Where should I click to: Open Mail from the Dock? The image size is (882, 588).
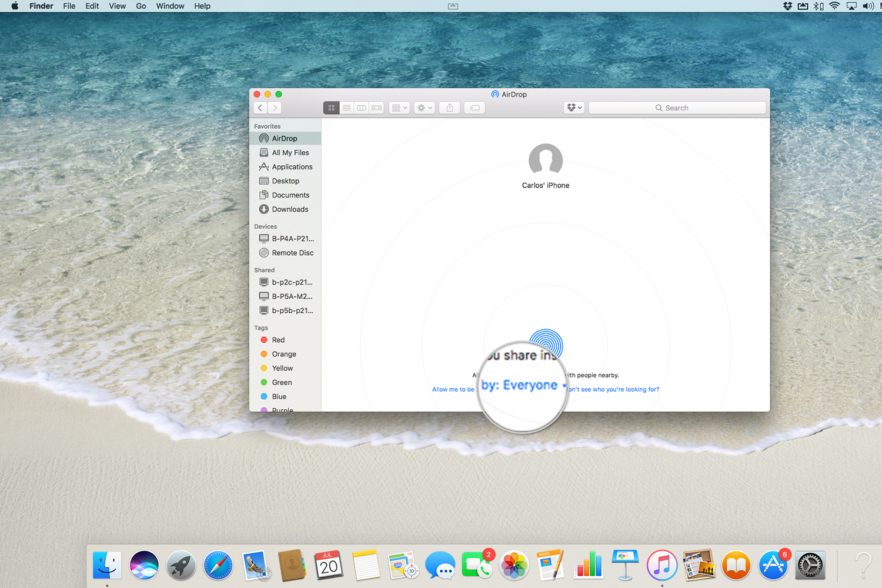pyautogui.click(x=255, y=566)
